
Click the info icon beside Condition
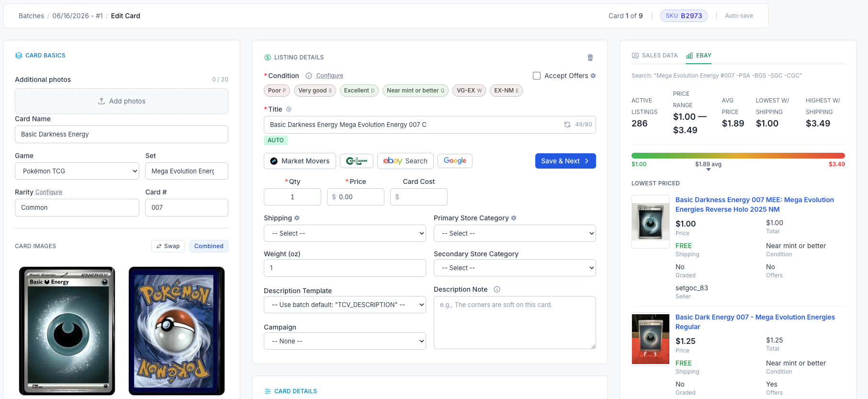[x=309, y=76]
